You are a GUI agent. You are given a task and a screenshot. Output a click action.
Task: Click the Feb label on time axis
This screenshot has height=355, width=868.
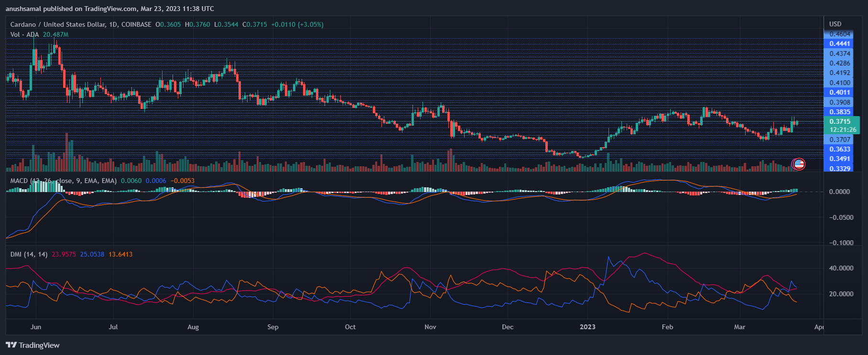coord(667,327)
